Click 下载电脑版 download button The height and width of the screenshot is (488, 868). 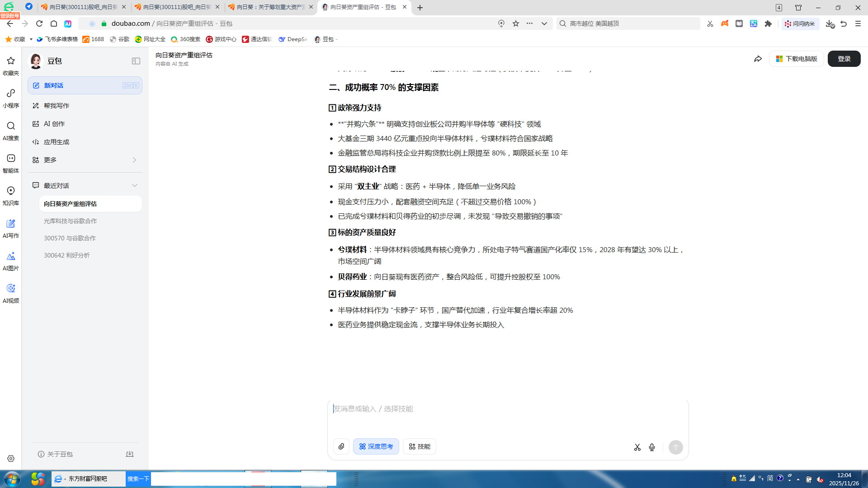coord(797,59)
